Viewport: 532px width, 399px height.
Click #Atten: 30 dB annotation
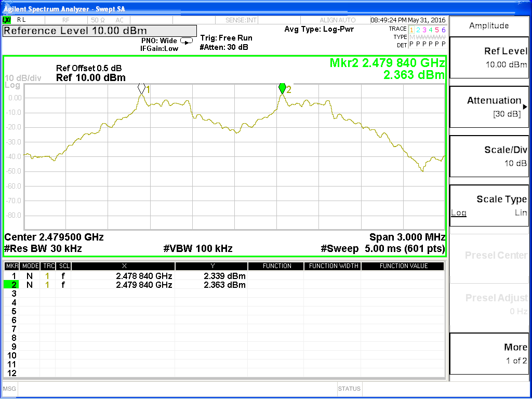(224, 47)
